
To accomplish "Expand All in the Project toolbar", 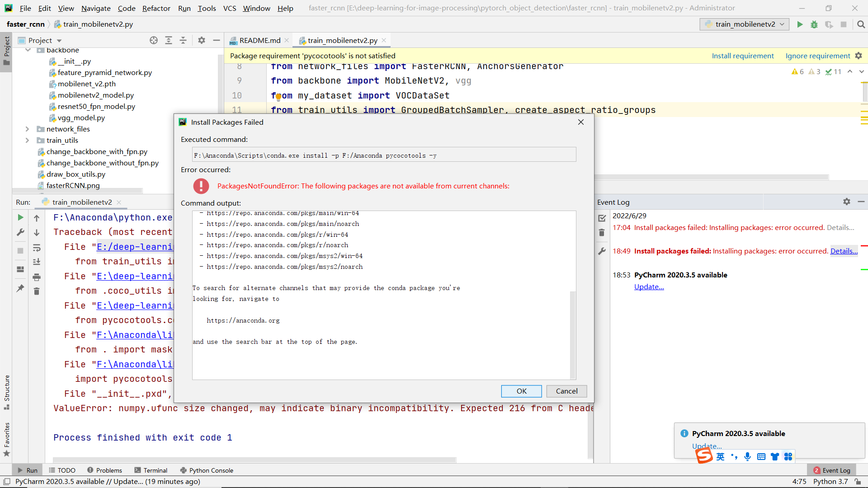I will coord(168,40).
